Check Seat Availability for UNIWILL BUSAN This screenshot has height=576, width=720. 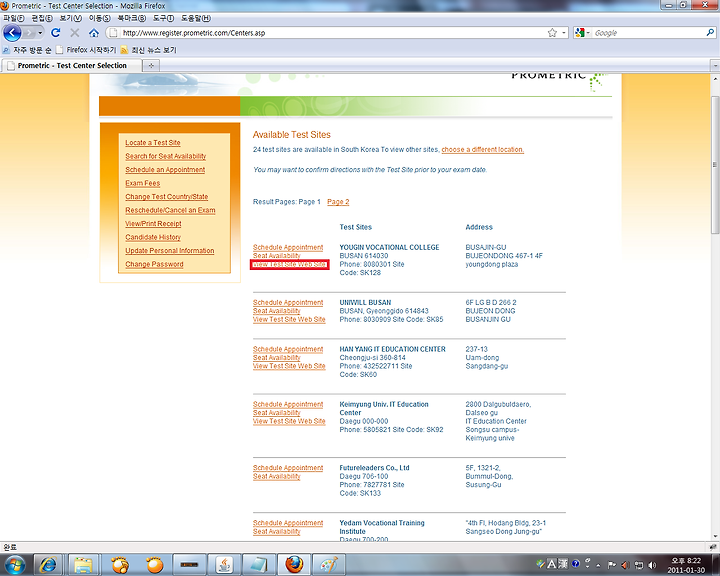tap(276, 311)
